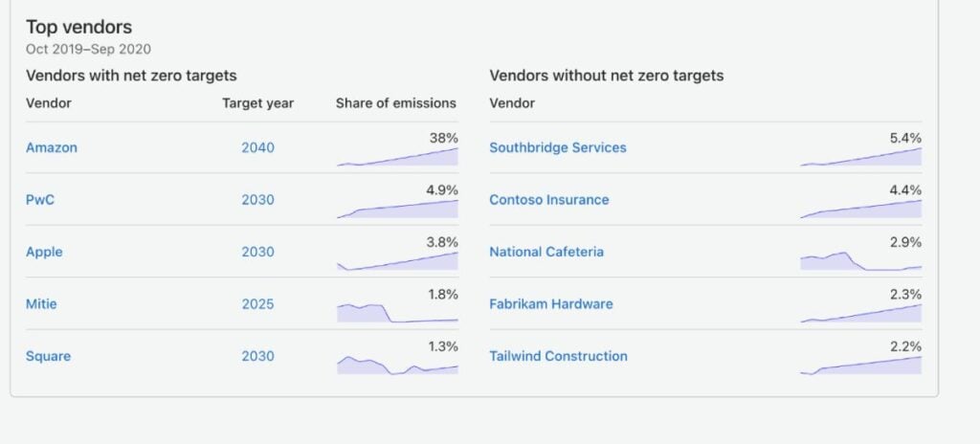This screenshot has height=444, width=980.
Task: Open the National Cafeteria vendor link
Action: pyautogui.click(x=546, y=252)
